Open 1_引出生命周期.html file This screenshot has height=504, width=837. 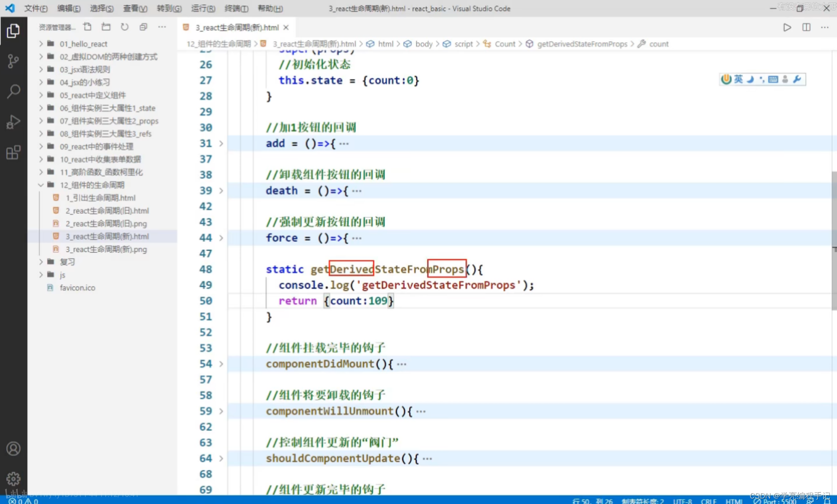(102, 198)
